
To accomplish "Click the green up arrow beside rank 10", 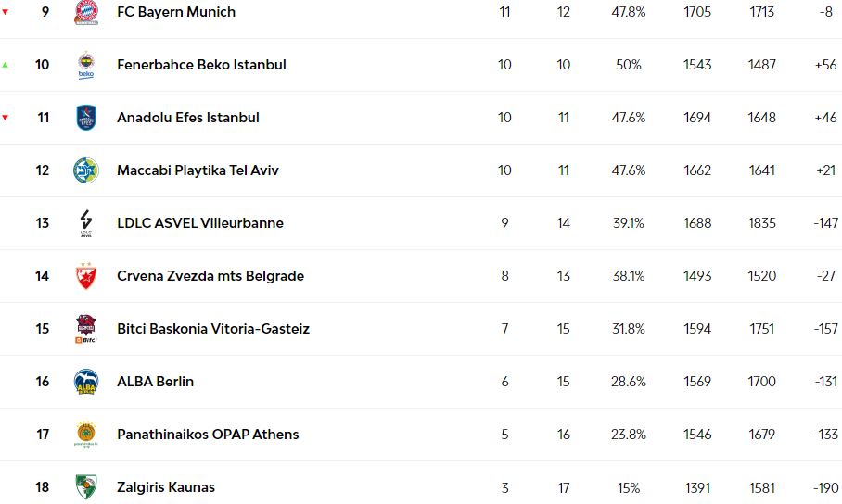I will click(x=6, y=65).
